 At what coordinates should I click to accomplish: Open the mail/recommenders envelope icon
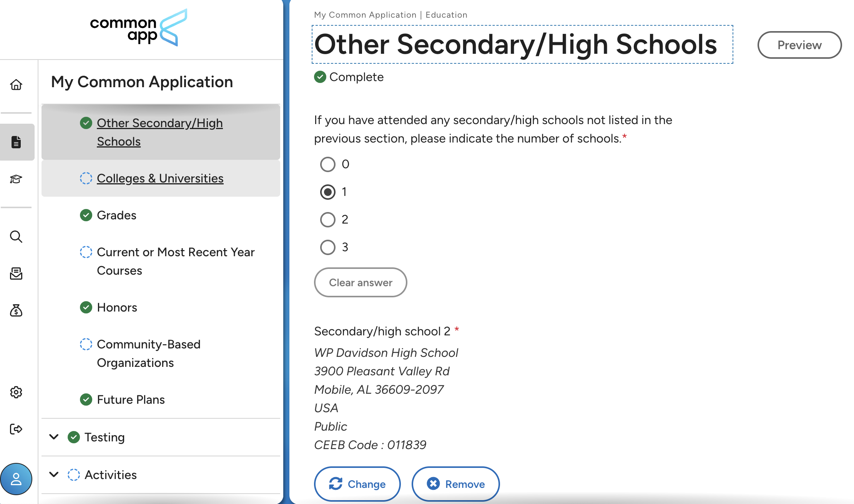coord(16,274)
